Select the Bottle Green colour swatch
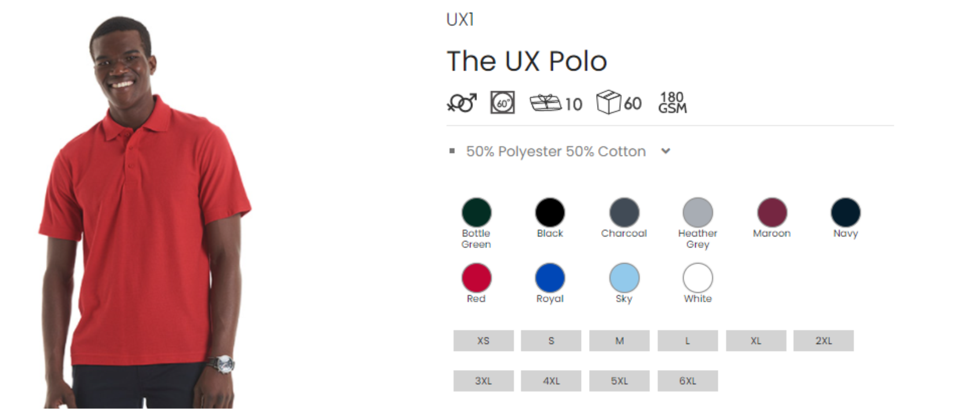The width and height of the screenshot is (980, 409). 477,212
